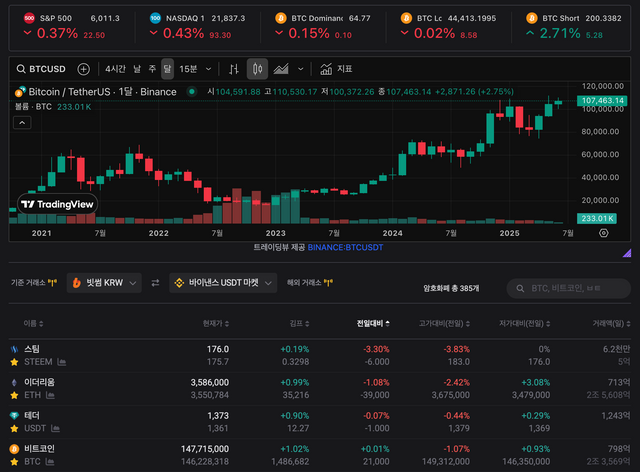Open the S&P 500 ticker
Screen dimensions: 640x472
click(71, 27)
